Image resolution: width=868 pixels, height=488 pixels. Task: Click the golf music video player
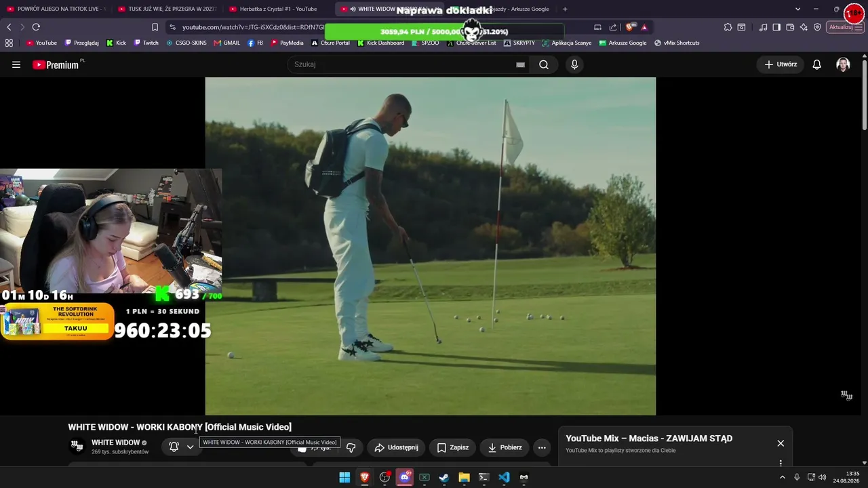431,246
